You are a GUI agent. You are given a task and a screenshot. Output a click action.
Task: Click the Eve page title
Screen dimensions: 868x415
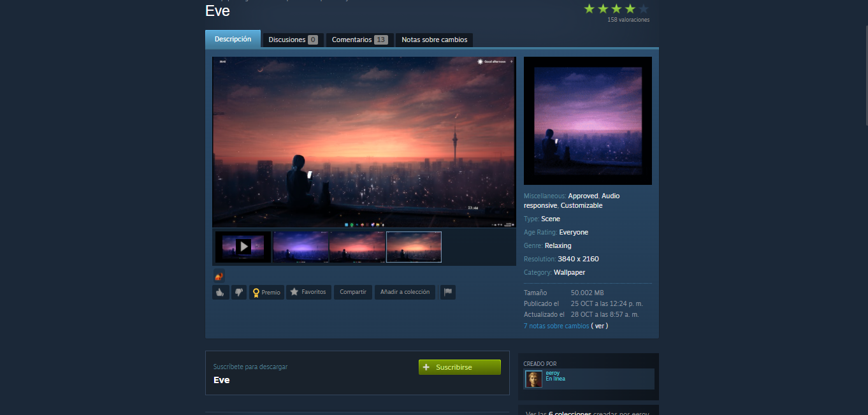(217, 11)
